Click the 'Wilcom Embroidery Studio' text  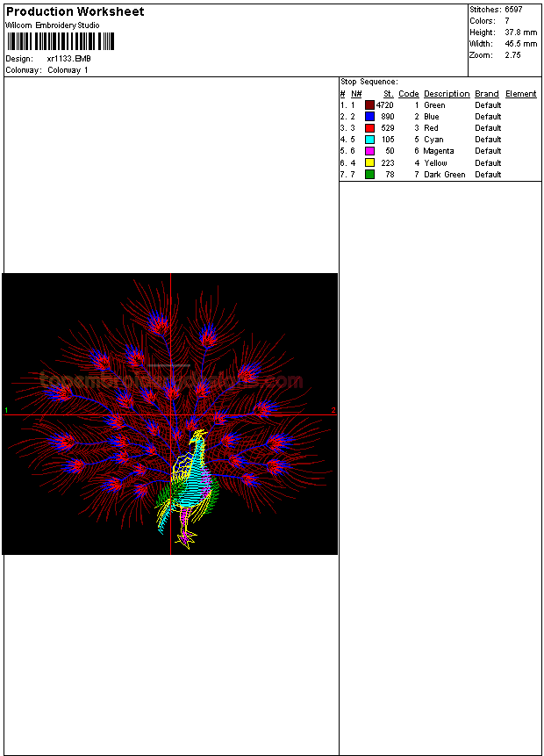53,25
